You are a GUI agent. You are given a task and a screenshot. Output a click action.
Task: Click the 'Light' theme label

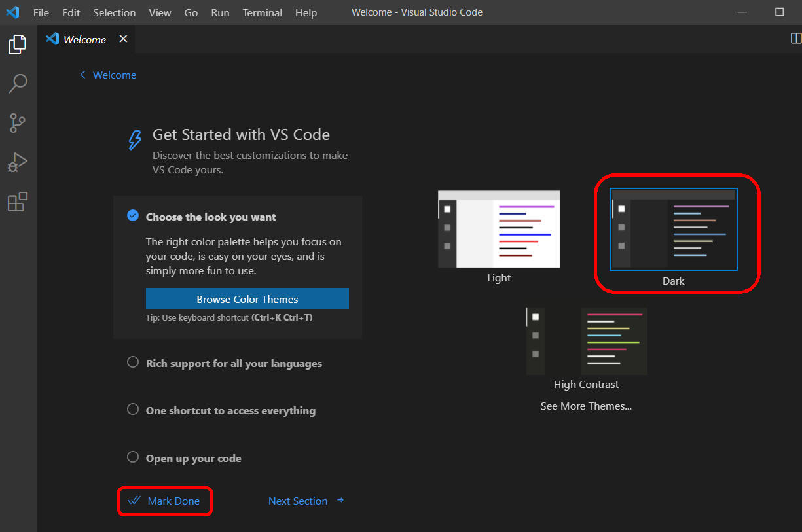click(x=499, y=277)
